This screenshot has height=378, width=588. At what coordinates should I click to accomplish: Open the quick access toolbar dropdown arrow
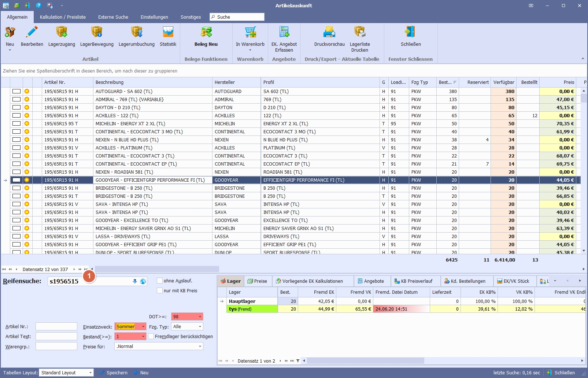tap(62, 5)
